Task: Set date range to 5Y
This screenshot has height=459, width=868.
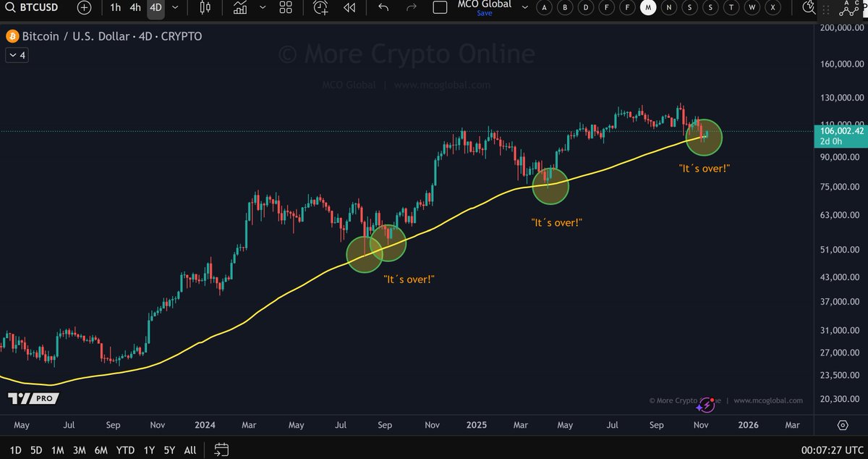Action: tap(169, 450)
